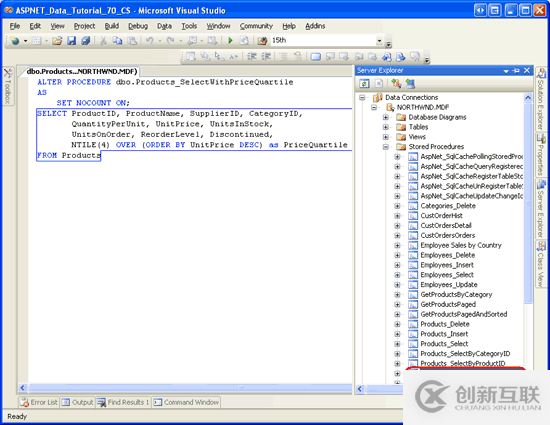Open the Addins menu
Viewport: 550px width, 425px height.
coord(315,26)
